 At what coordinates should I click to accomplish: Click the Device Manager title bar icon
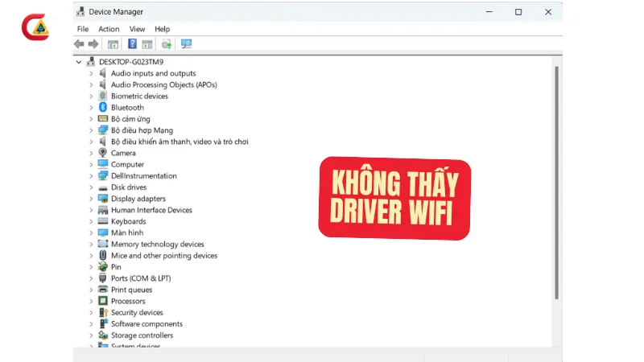80,11
